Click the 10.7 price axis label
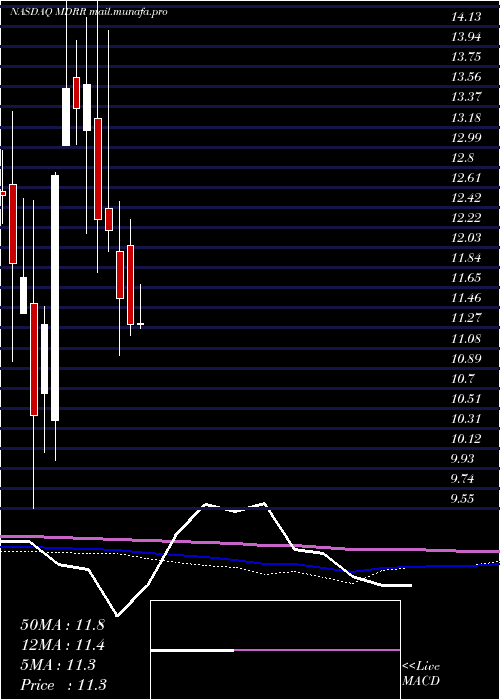 [463, 379]
